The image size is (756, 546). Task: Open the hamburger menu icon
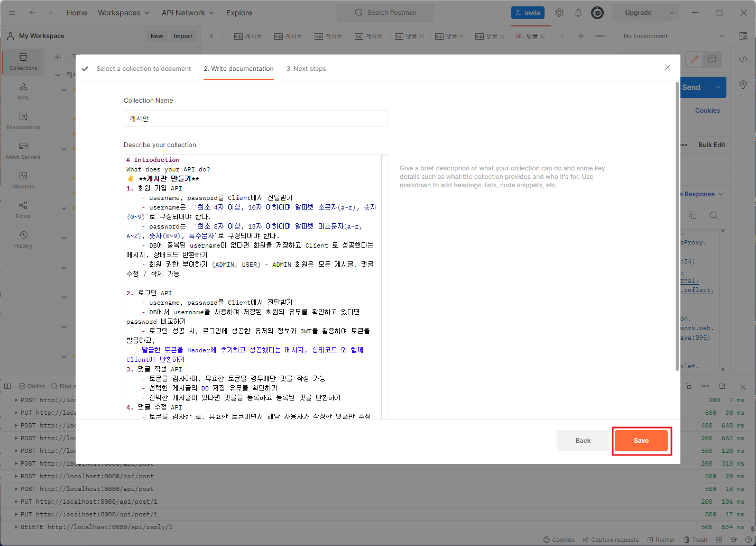pos(12,13)
